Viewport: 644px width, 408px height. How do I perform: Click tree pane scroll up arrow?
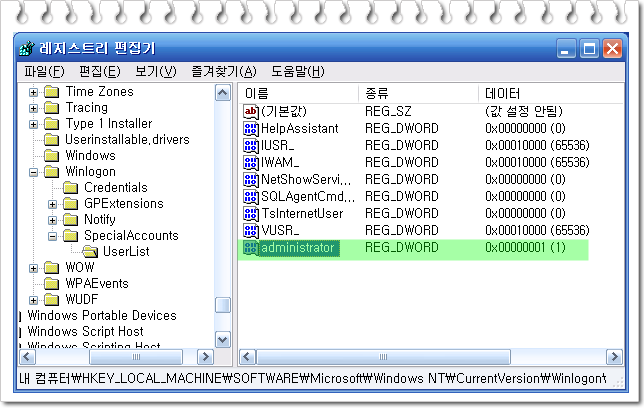(223, 93)
